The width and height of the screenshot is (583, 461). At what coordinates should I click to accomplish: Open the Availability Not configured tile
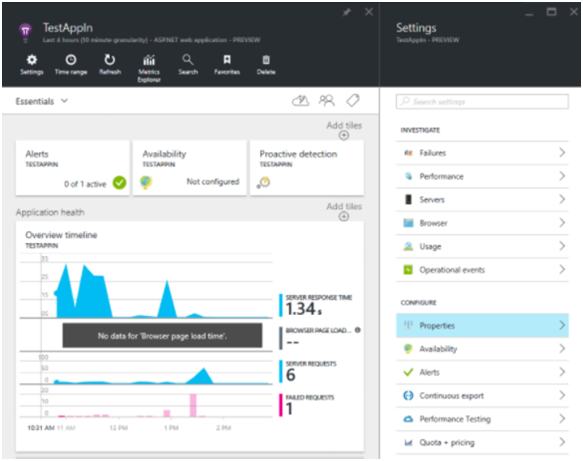tap(190, 168)
